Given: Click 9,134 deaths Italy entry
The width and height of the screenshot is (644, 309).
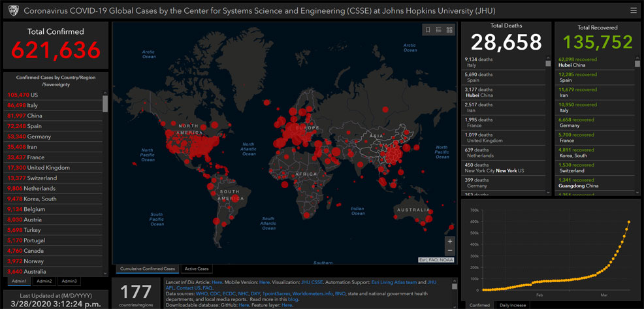Looking at the screenshot, I should [x=504, y=63].
